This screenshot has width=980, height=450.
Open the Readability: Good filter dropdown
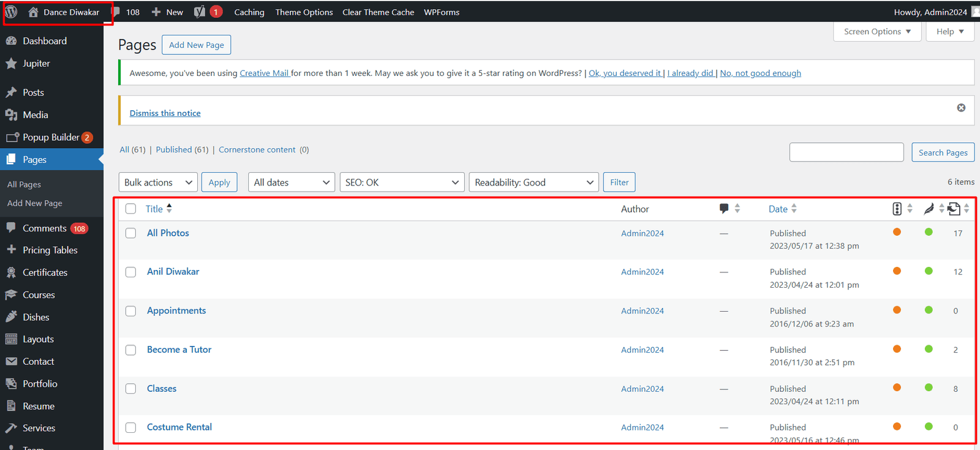[x=533, y=182]
